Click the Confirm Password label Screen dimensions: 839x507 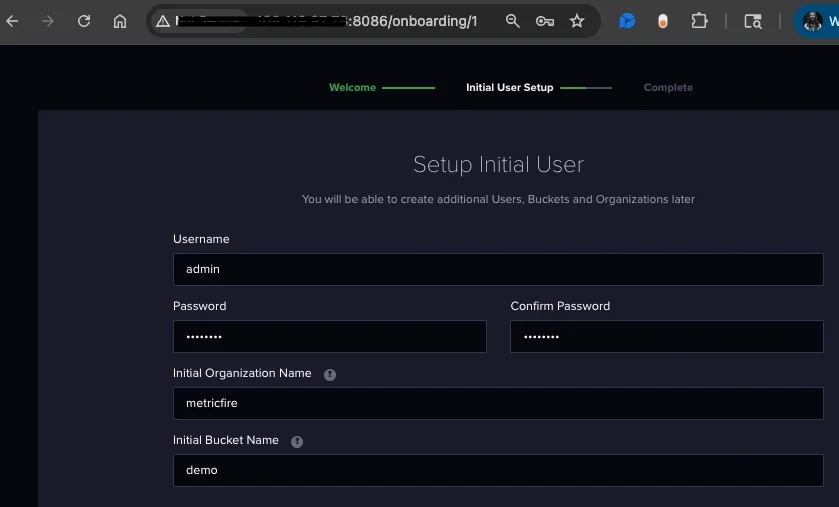coord(560,306)
